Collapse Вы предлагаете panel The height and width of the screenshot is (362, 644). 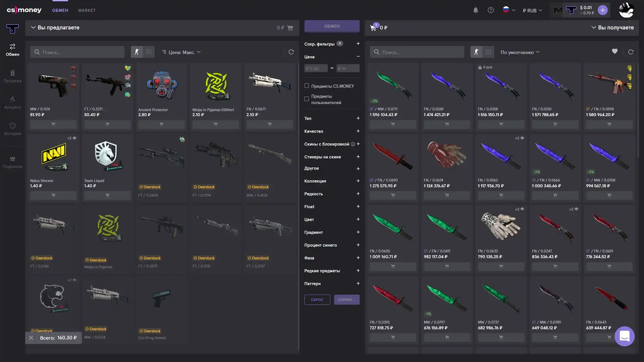[x=33, y=27]
